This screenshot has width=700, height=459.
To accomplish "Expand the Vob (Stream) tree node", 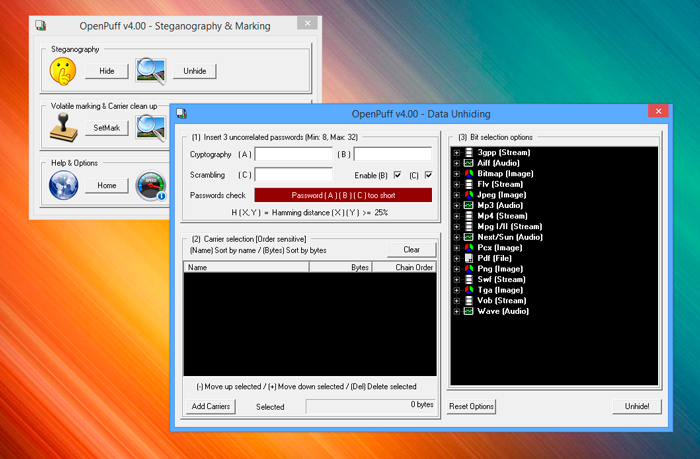I will (x=457, y=301).
